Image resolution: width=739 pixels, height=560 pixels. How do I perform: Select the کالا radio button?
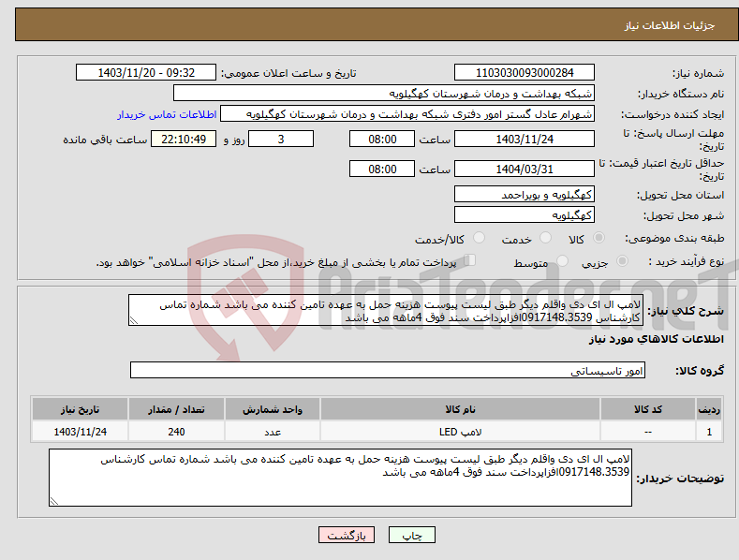tap(599, 238)
